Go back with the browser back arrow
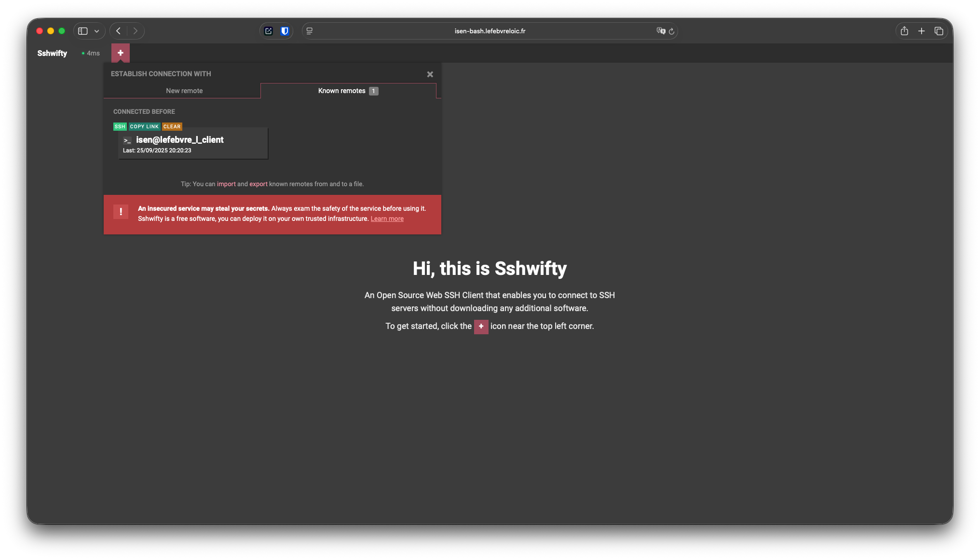980x560 pixels. (118, 31)
